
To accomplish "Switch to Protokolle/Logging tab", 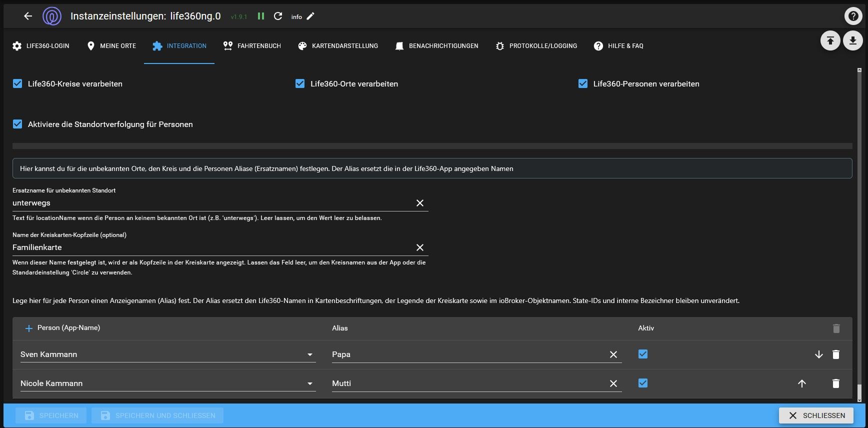I will (536, 46).
